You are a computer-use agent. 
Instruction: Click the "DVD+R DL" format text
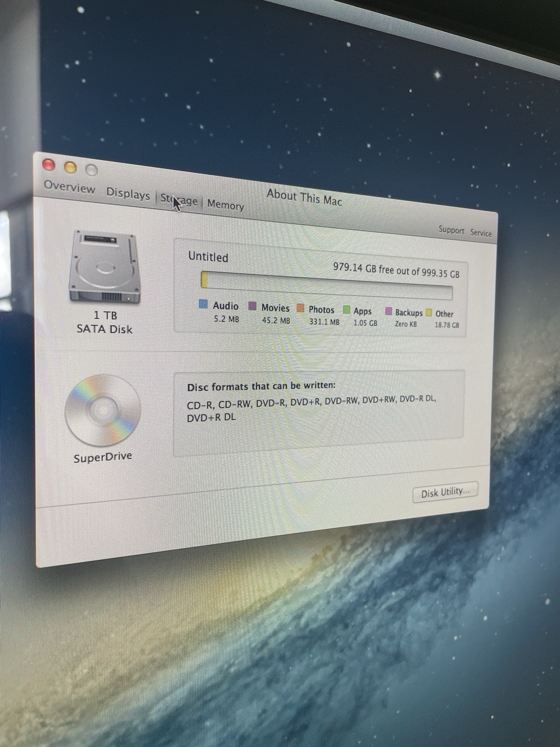point(211,417)
